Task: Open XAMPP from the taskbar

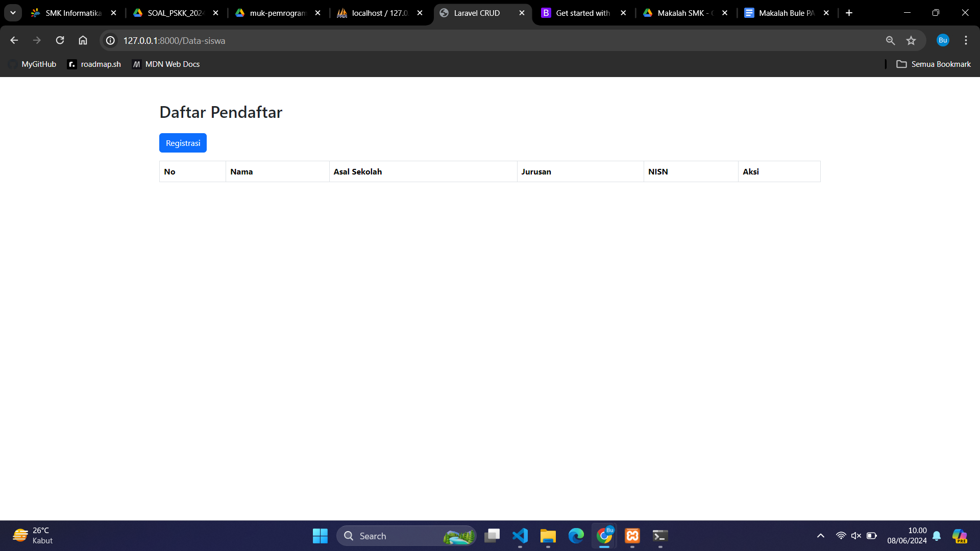Action: tap(632, 536)
